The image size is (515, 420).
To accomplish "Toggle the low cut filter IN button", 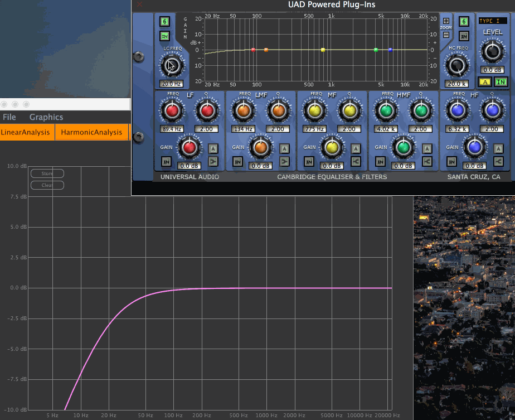I will click(x=164, y=36).
